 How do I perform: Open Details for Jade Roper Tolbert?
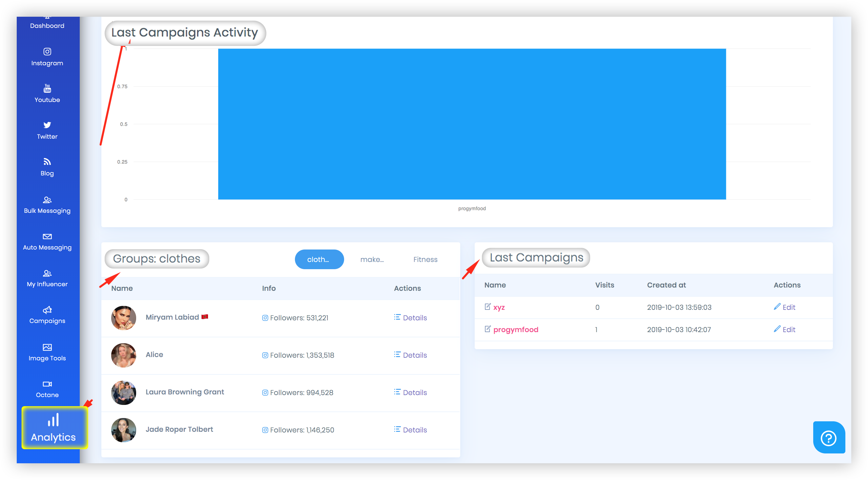click(x=414, y=430)
